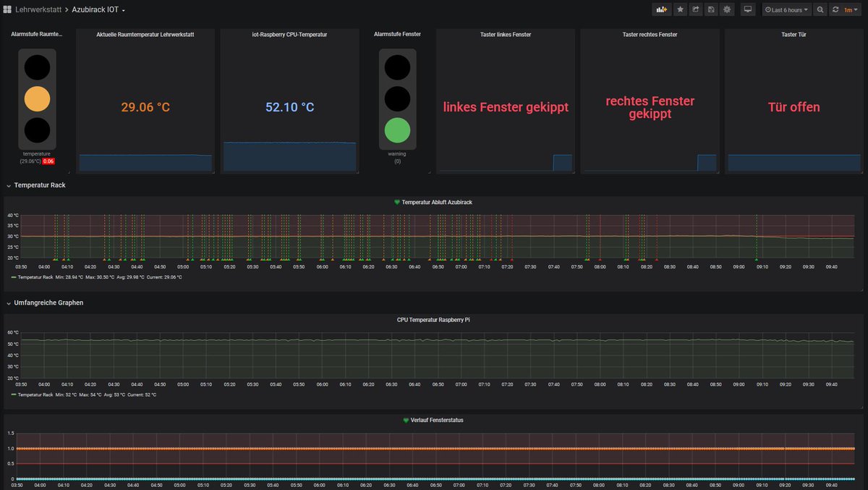Click the 'rechtes Fenster gekippt' status text
Screen dimensions: 868x490
(x=650, y=107)
